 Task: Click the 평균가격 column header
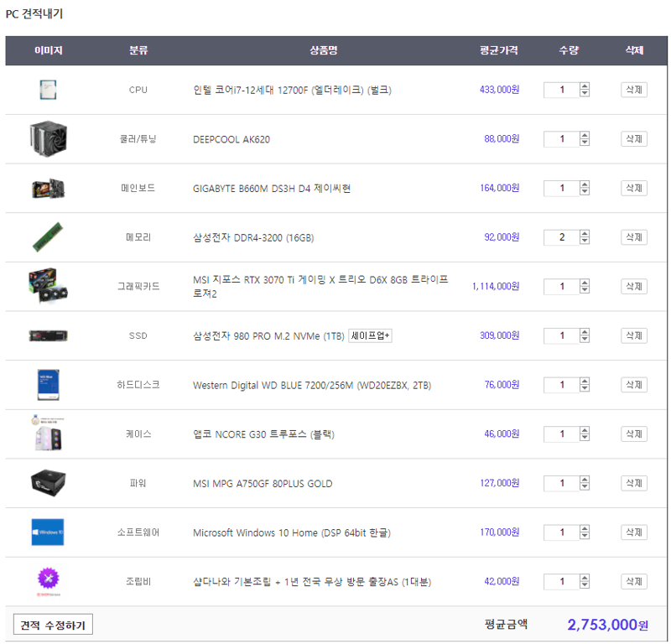[x=498, y=50]
